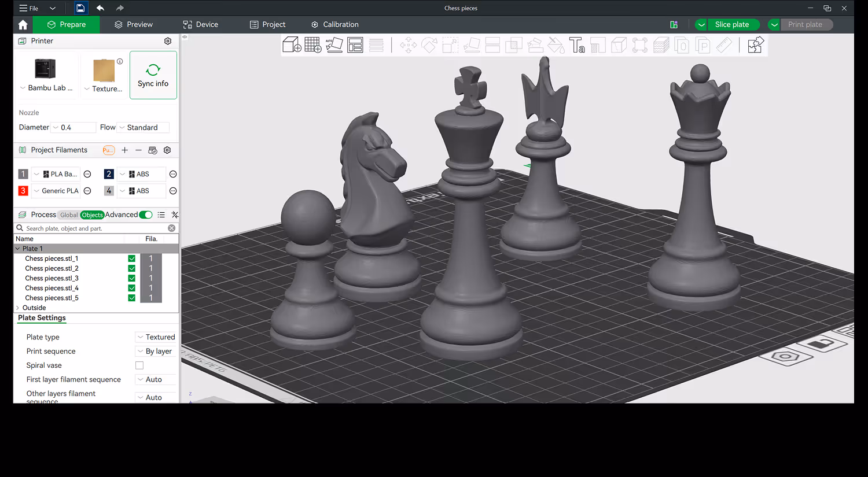Open Project Filaments settings gear
Image resolution: width=868 pixels, height=477 pixels.
coord(167,150)
